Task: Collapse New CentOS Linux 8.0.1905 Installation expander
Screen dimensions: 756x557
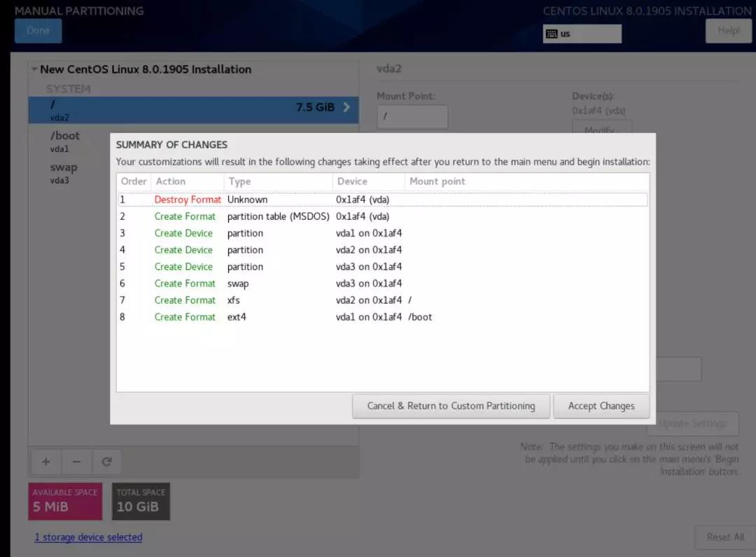Action: coord(34,69)
